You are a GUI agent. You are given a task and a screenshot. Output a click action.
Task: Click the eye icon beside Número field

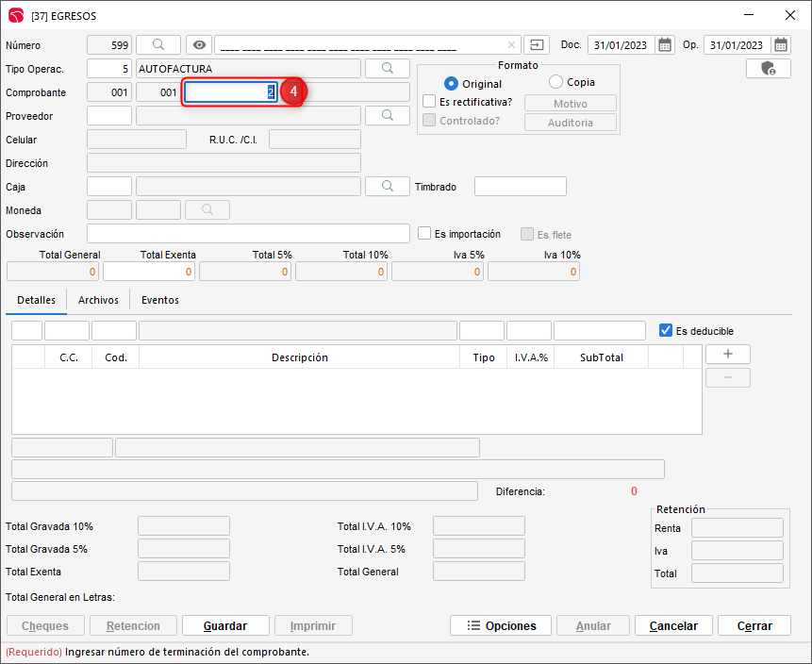(198, 44)
